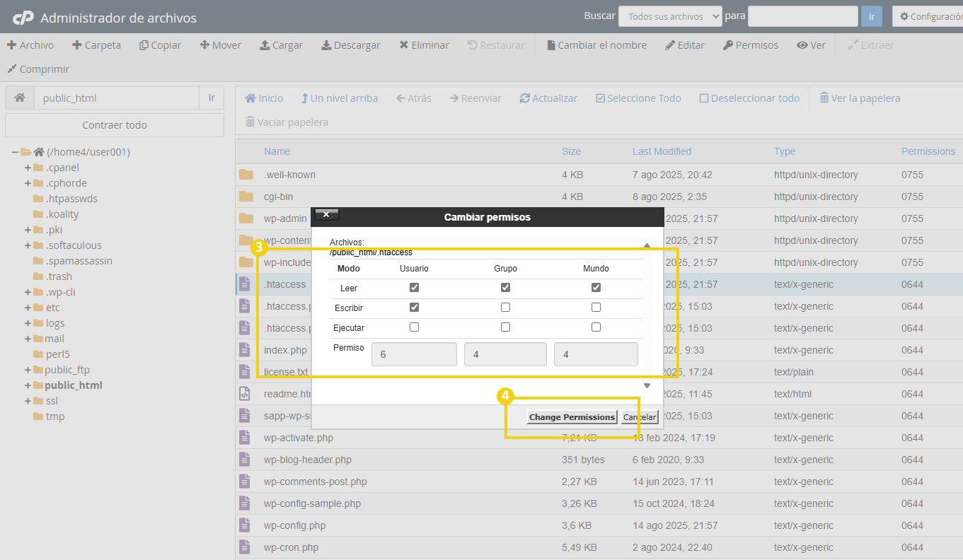
Task: Click the Change Permissions button
Action: (x=572, y=416)
